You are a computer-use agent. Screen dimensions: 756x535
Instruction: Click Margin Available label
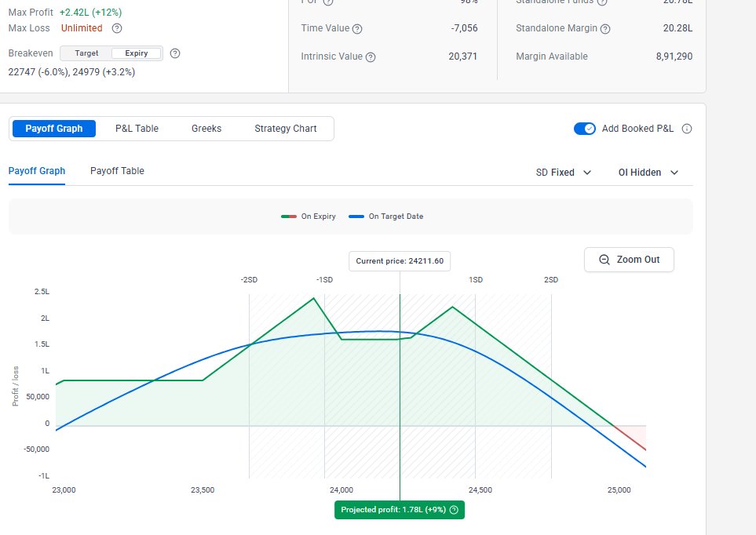tap(552, 57)
